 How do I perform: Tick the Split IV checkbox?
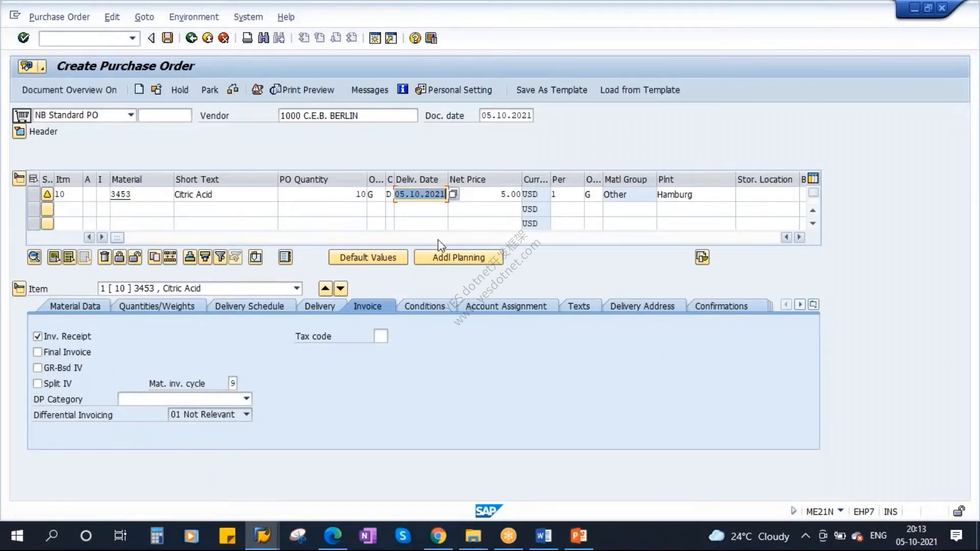[x=37, y=384]
